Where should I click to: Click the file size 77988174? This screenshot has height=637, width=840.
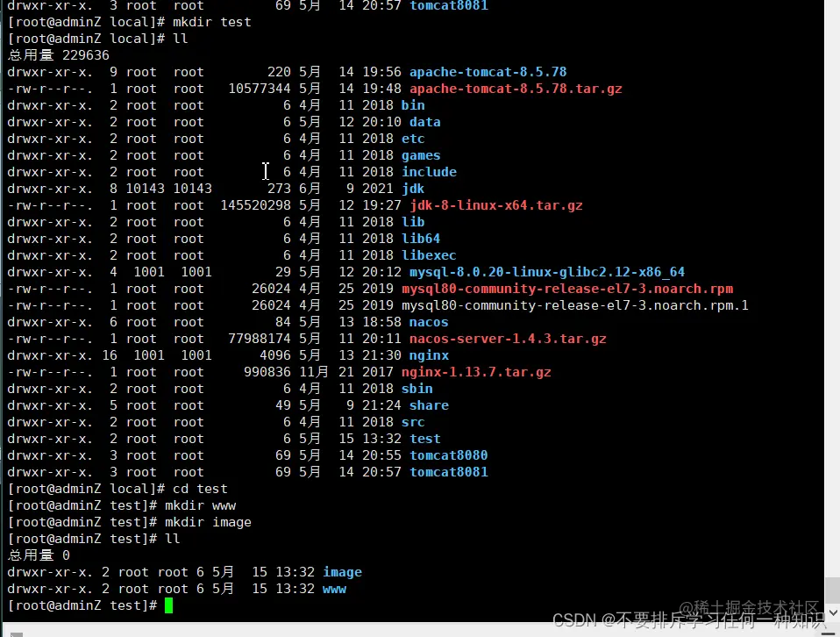click(260, 339)
